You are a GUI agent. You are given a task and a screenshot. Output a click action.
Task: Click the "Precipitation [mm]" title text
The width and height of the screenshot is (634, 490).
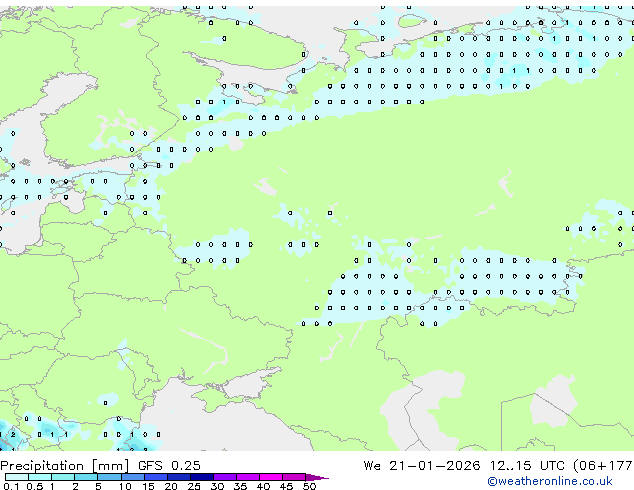point(65,466)
